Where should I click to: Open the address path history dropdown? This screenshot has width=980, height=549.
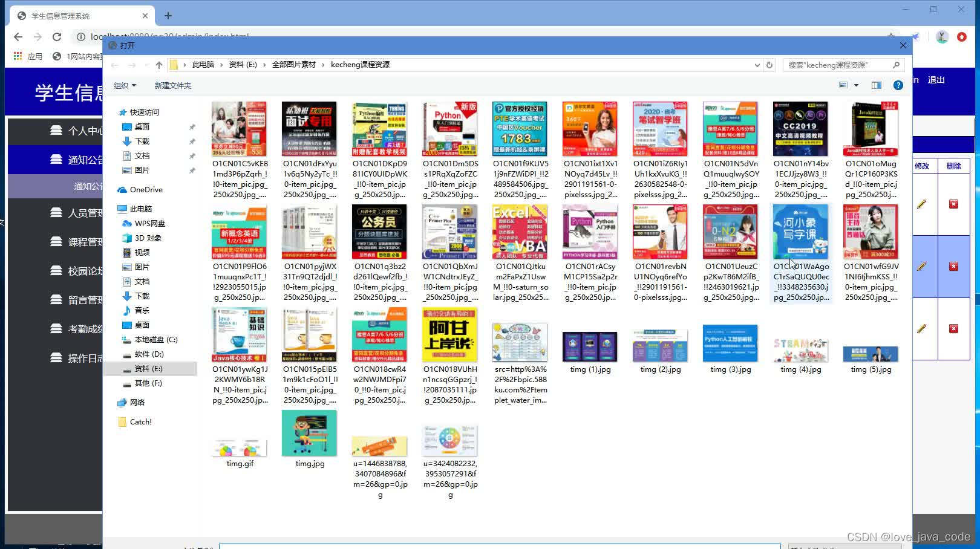coord(757,65)
